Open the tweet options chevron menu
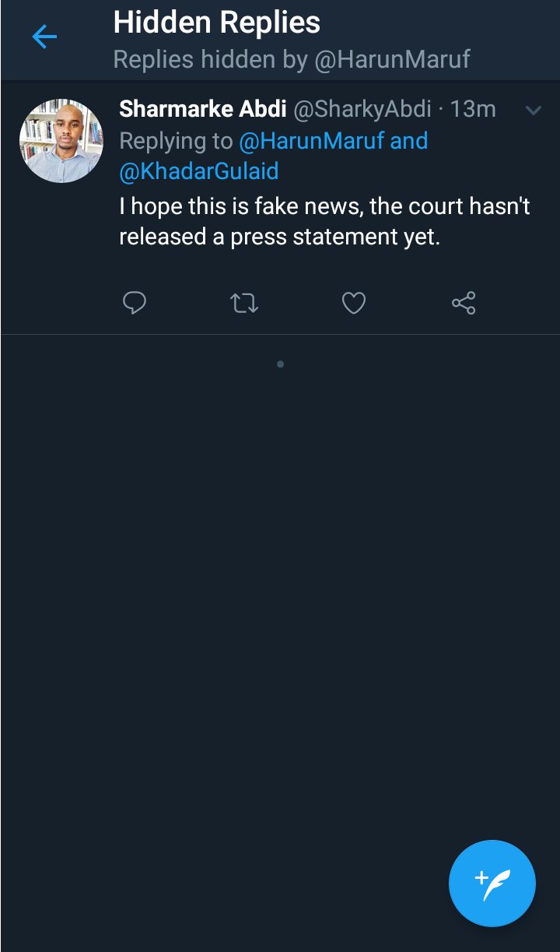 [x=533, y=111]
